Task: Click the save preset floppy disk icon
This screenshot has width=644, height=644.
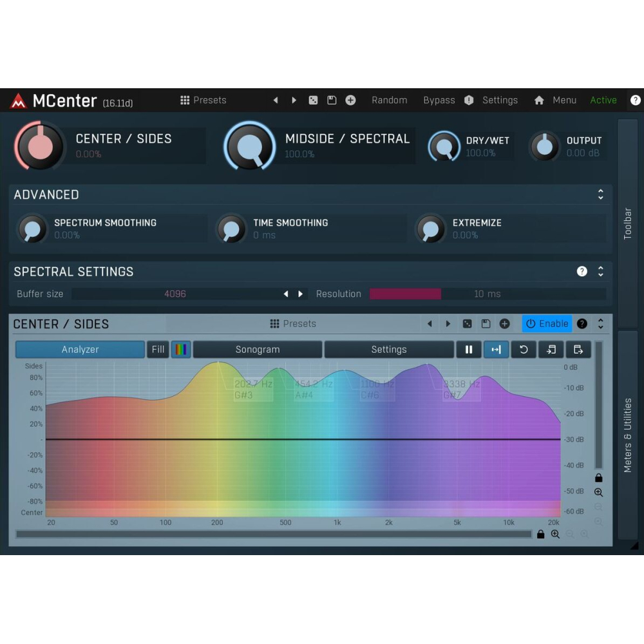Action: [x=332, y=100]
